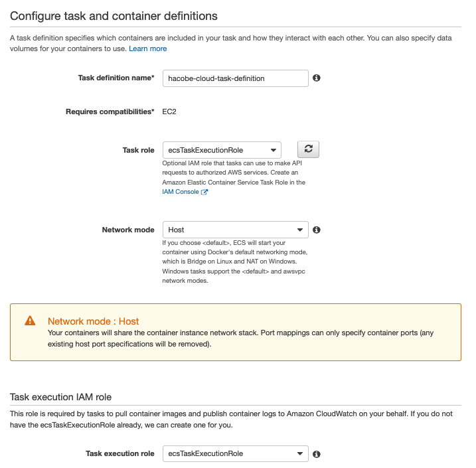Refresh the Task role list

pos(308,150)
